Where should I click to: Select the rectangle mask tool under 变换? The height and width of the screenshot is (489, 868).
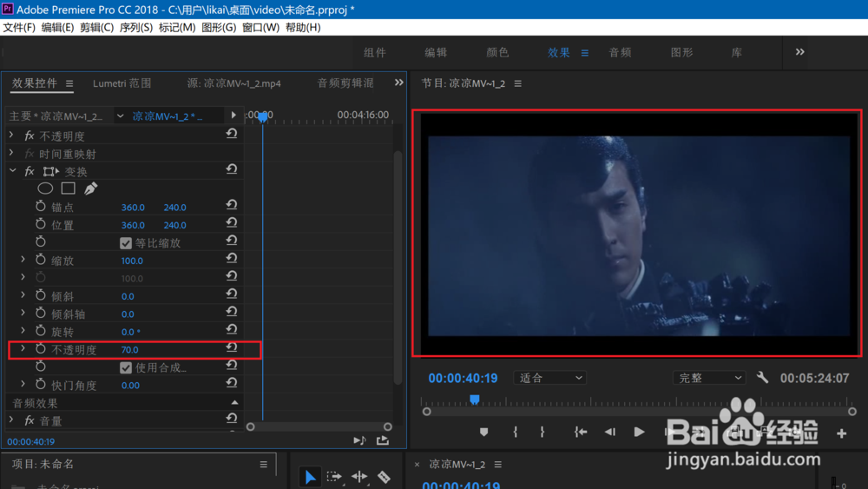[68, 188]
